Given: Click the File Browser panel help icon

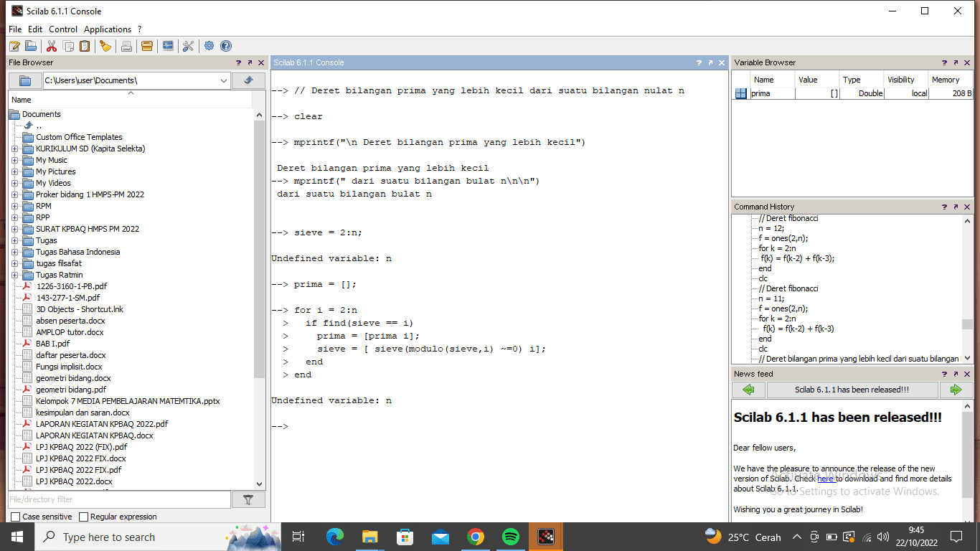Looking at the screenshot, I should 238,62.
